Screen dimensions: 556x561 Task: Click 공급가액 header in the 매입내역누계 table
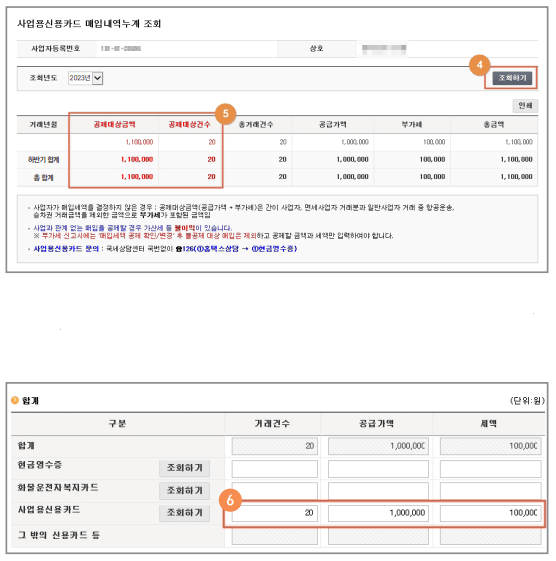click(333, 125)
